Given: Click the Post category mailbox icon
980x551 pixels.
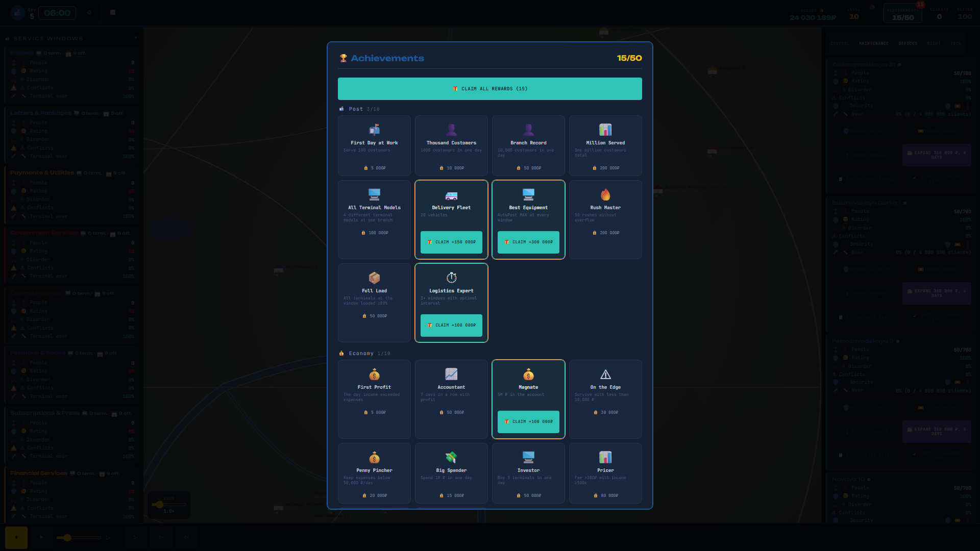Looking at the screenshot, I should click(x=341, y=109).
